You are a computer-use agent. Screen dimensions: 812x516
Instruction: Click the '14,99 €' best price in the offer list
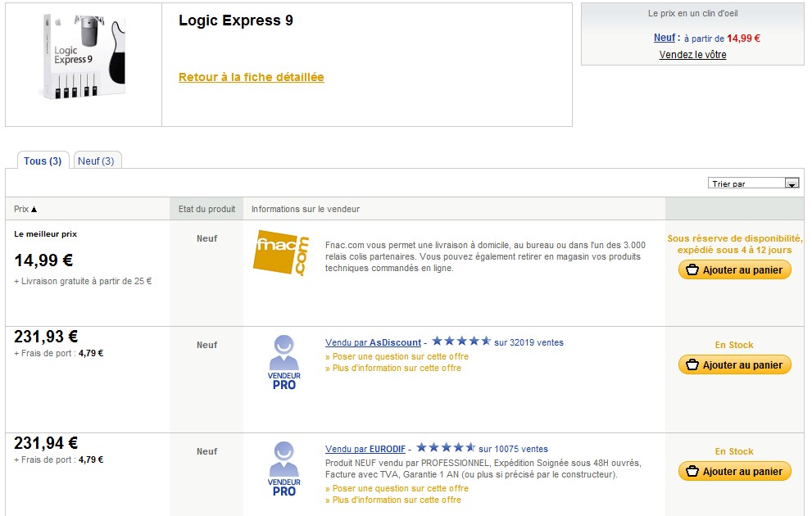(x=43, y=260)
